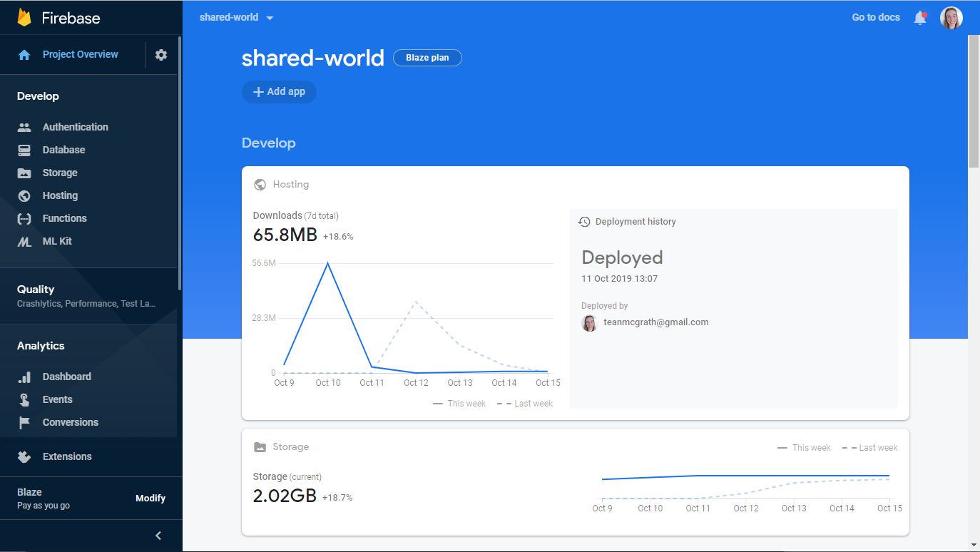
Task: Open the shared-world project dropdown
Action: tap(237, 17)
